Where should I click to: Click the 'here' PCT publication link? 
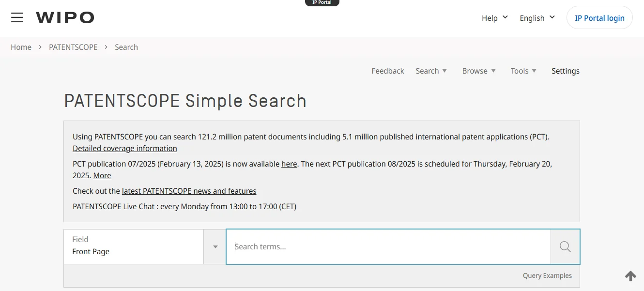(x=289, y=164)
